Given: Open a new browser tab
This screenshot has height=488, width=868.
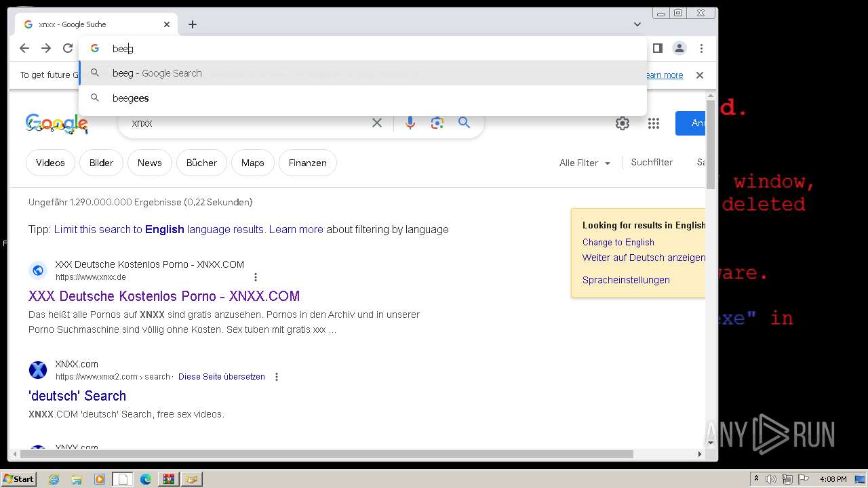Looking at the screenshot, I should tap(193, 24).
